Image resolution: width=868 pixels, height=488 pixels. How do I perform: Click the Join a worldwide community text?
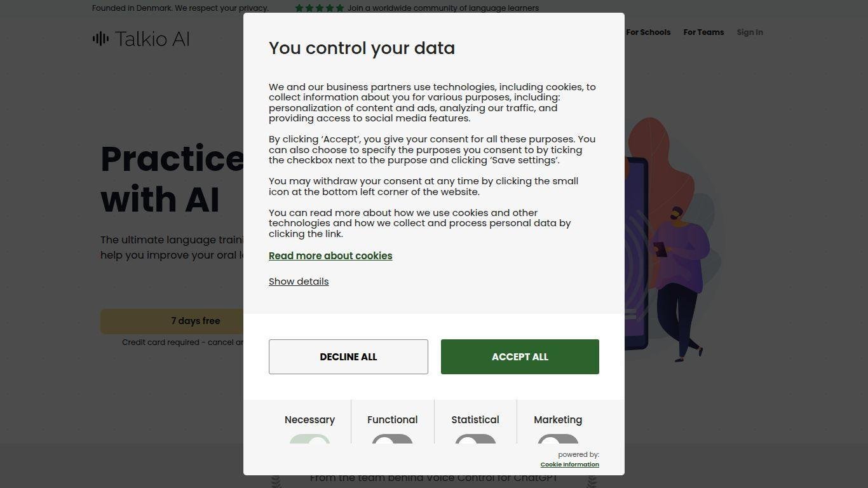pos(443,8)
